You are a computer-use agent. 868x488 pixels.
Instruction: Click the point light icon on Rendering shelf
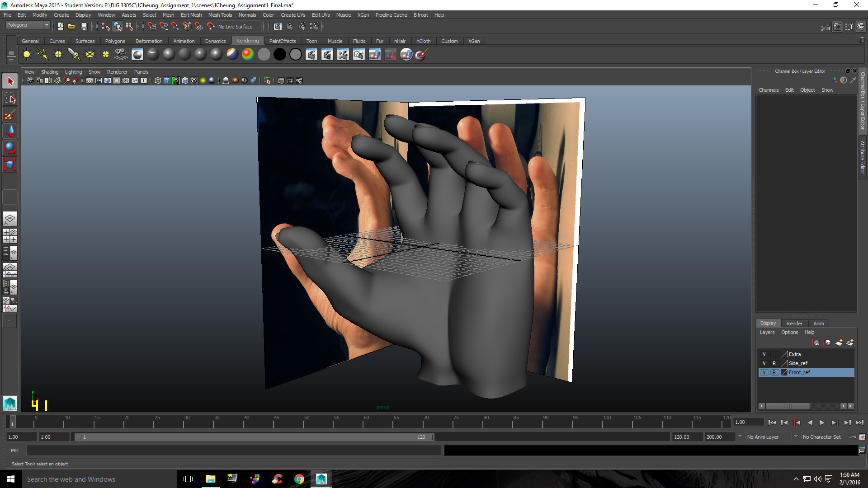(58, 54)
